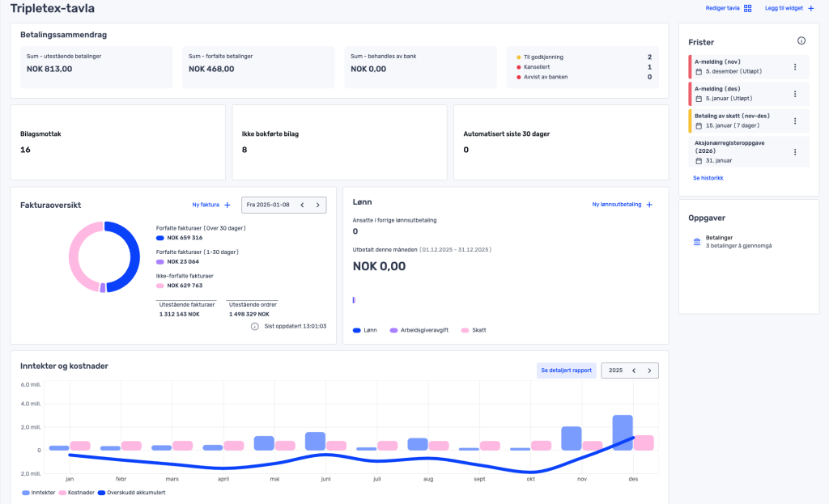Click calendar icon beside 15. januar

699,125
